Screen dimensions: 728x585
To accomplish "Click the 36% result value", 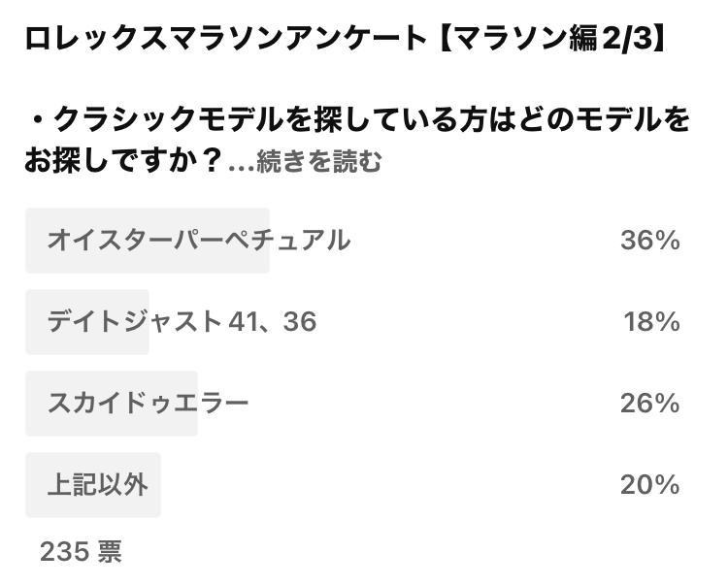I will click(650, 241).
